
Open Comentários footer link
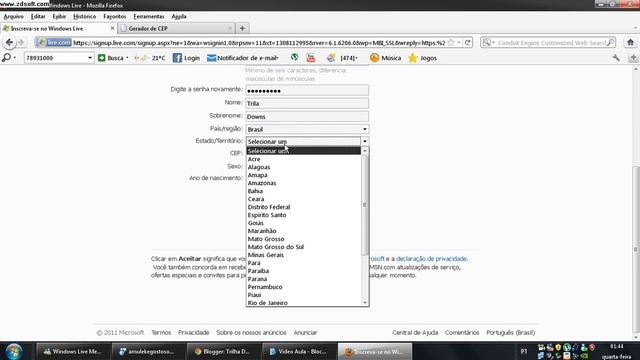tap(462, 333)
